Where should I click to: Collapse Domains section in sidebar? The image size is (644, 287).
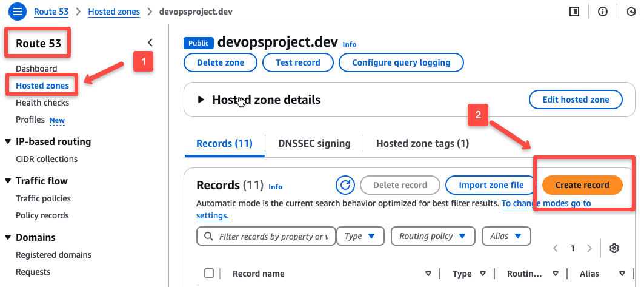coord(8,238)
